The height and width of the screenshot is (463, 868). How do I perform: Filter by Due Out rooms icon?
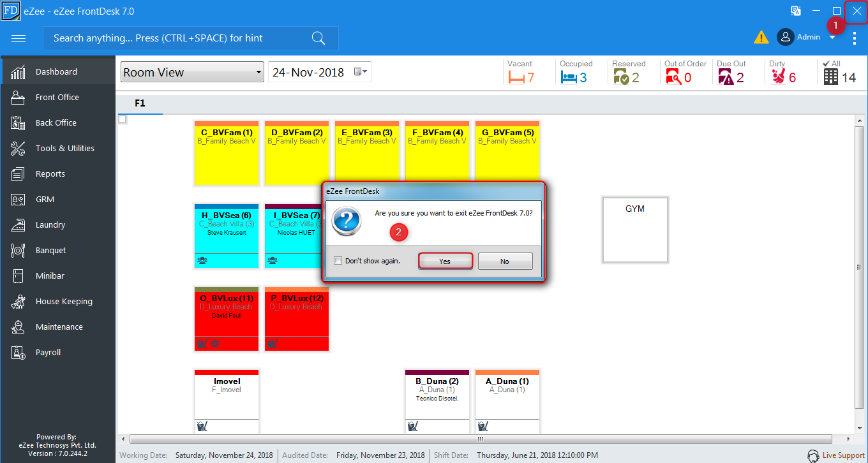(726, 77)
